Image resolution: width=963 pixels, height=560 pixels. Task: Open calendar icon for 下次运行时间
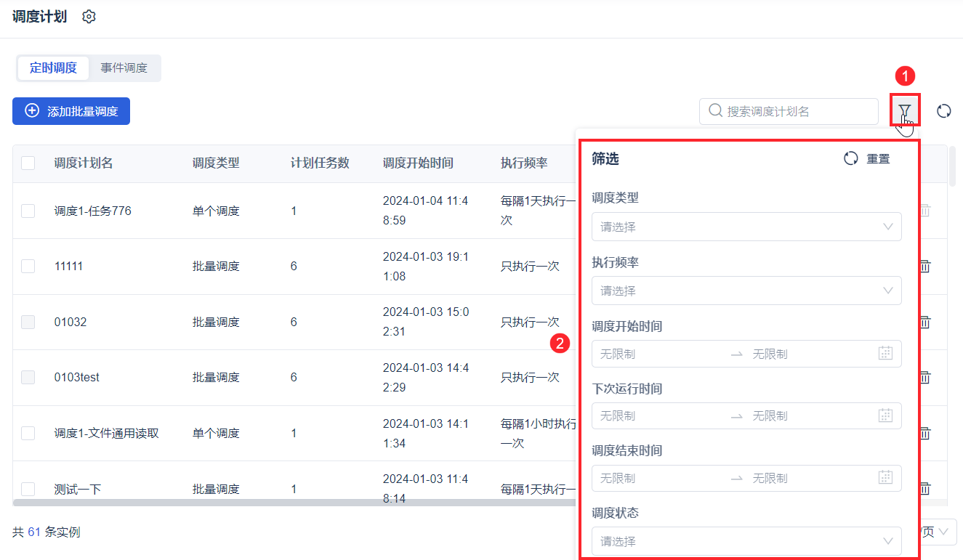(x=885, y=415)
